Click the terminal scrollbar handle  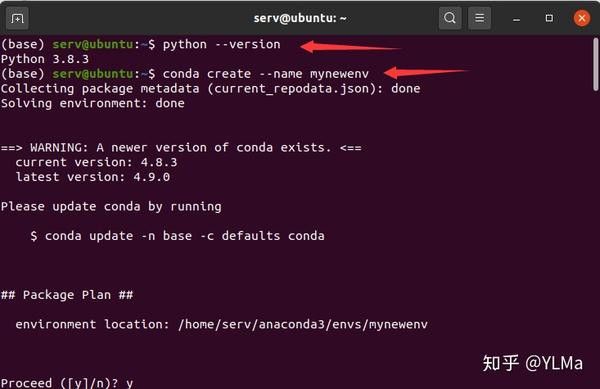(595, 64)
